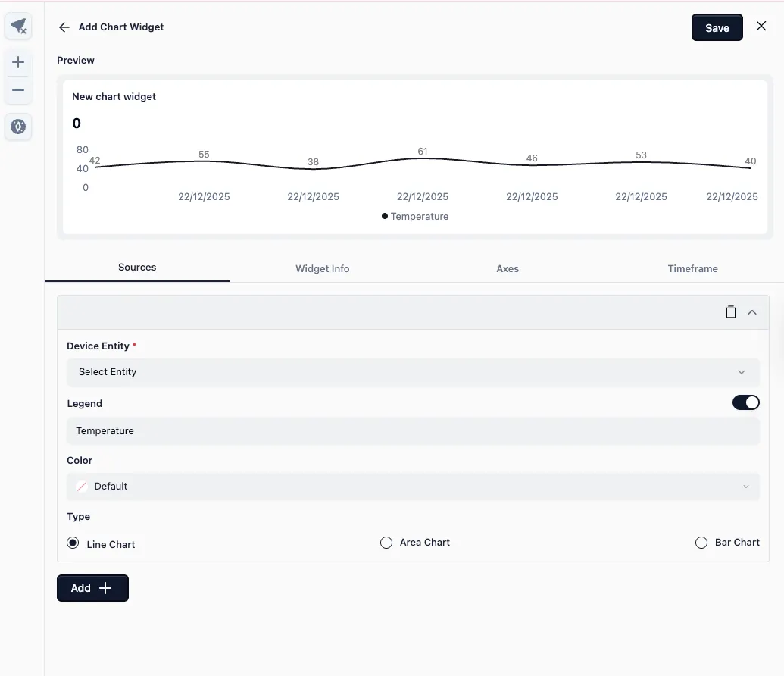Click the Add button to add source
This screenshot has width=784, height=676.
pyautogui.click(x=92, y=588)
